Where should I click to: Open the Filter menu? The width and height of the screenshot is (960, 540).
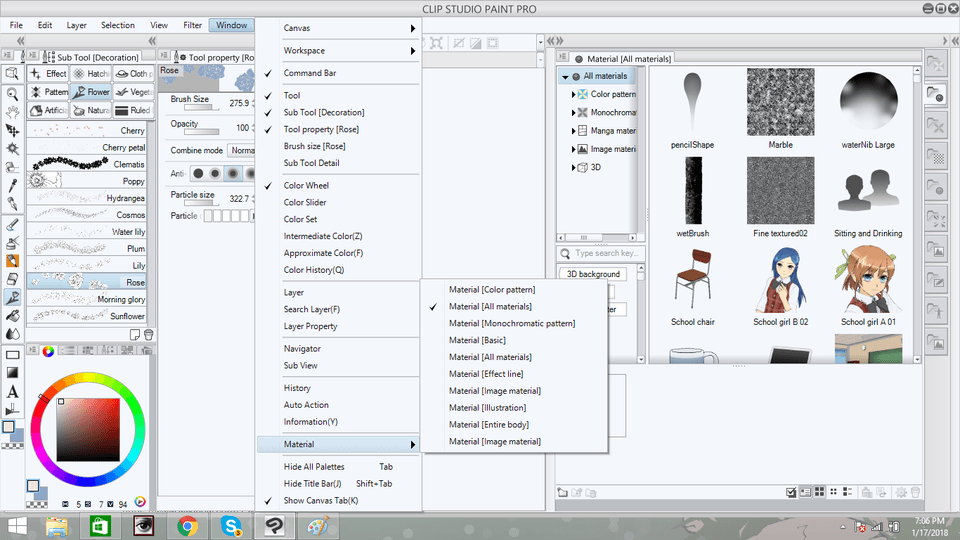point(192,25)
